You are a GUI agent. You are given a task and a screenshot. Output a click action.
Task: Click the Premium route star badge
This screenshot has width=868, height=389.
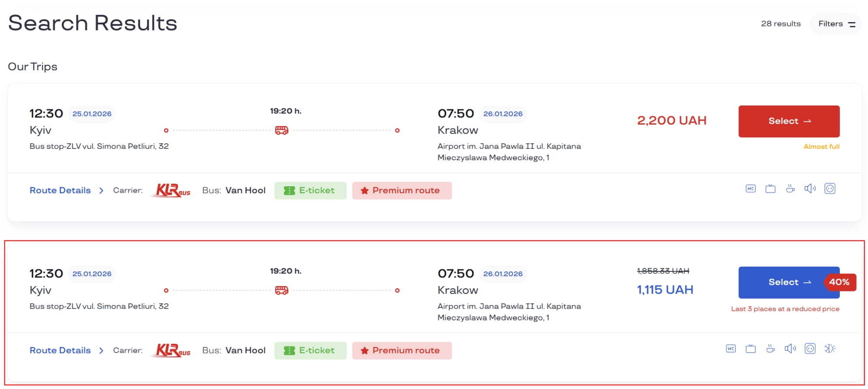tap(401, 190)
